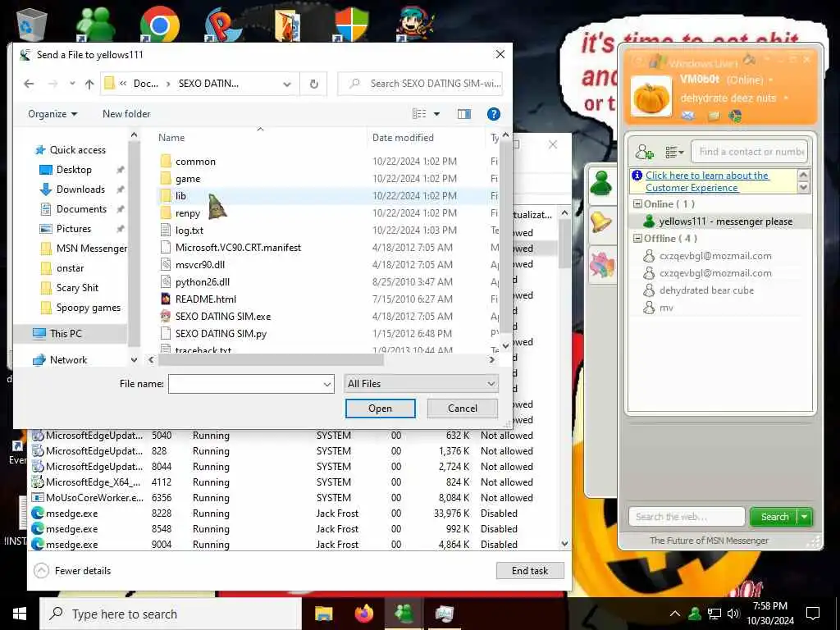Click the Change your view icon in dialog
The width and height of the screenshot is (840, 630).
pyautogui.click(x=419, y=114)
